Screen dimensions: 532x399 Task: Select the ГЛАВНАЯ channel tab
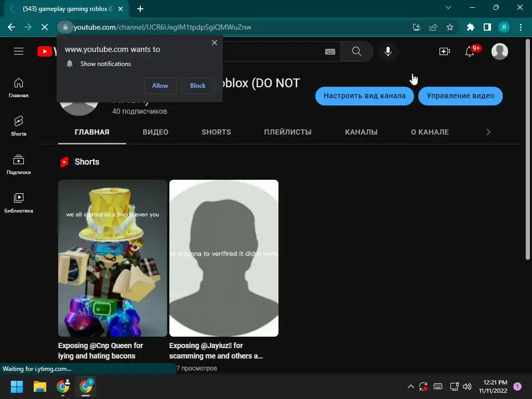[92, 132]
